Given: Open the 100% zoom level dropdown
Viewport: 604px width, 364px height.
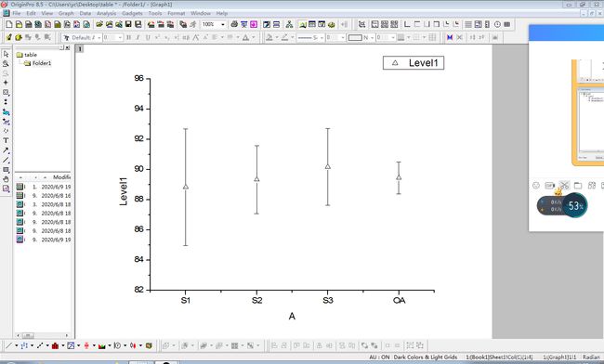Looking at the screenshot, I should coord(214,24).
